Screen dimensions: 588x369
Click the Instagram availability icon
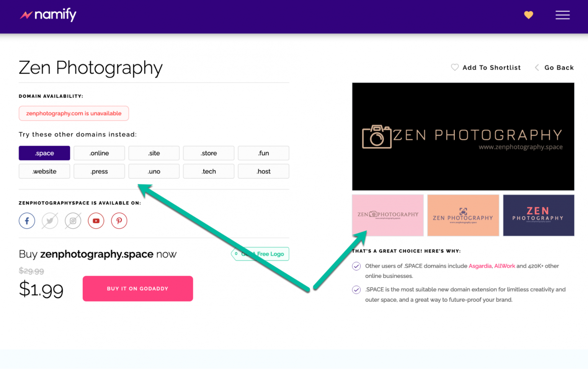(73, 221)
